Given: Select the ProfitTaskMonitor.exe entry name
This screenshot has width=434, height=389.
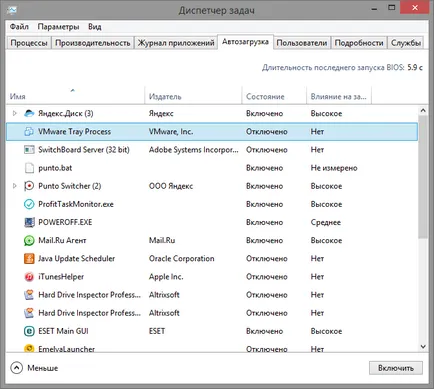Looking at the screenshot, I should click(x=76, y=204).
